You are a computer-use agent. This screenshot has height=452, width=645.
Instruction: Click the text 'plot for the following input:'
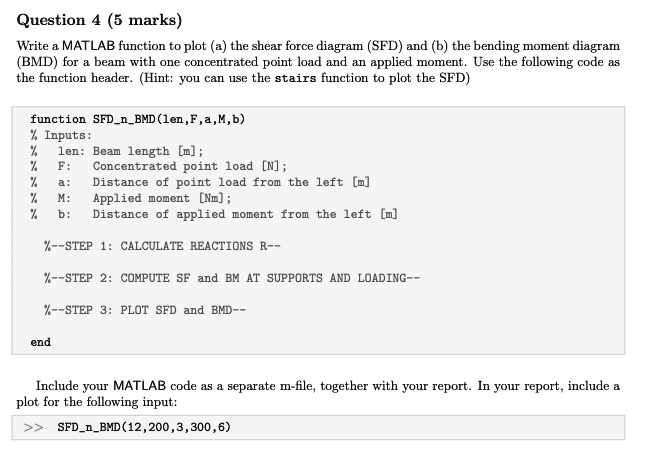97,402
